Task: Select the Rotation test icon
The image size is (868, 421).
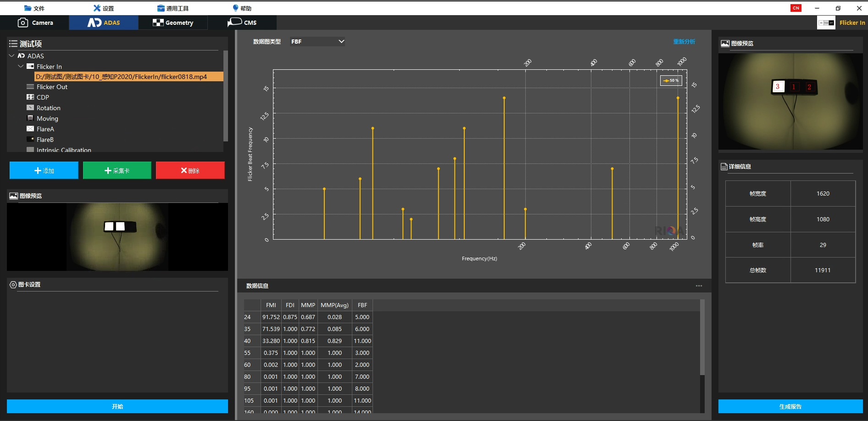Action: pyautogui.click(x=30, y=108)
